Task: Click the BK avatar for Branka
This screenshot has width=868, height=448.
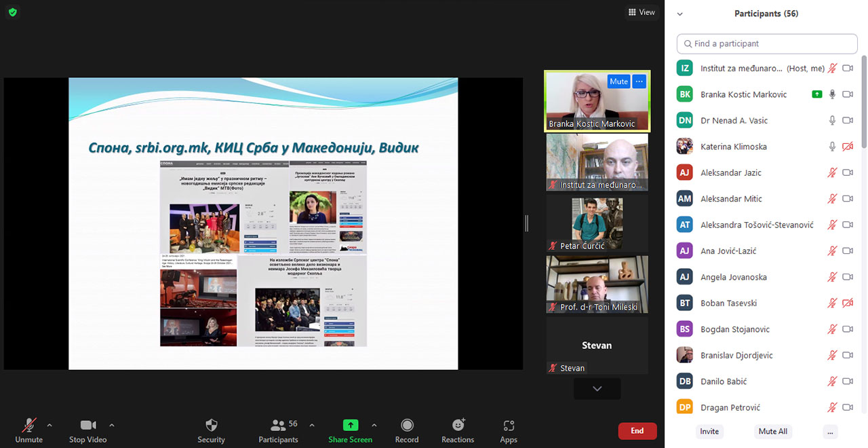Action: point(685,94)
